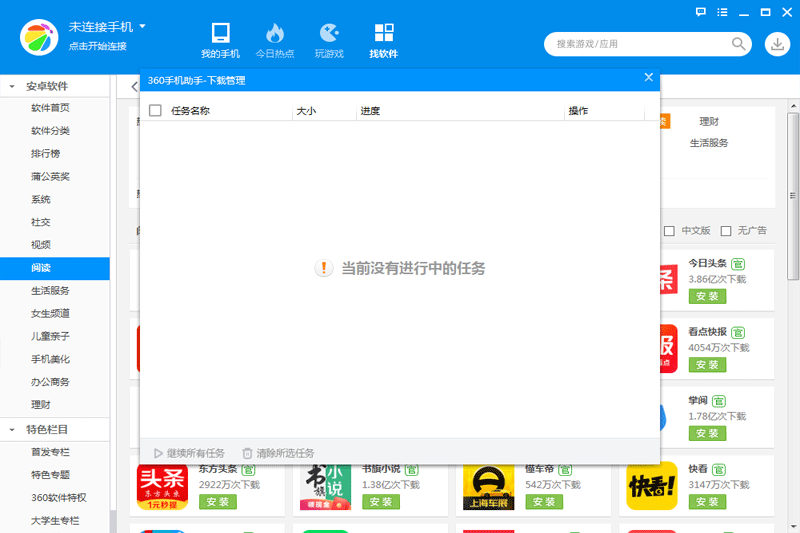Open download manager arrow icon
This screenshot has height=533, width=800.
point(777,44)
